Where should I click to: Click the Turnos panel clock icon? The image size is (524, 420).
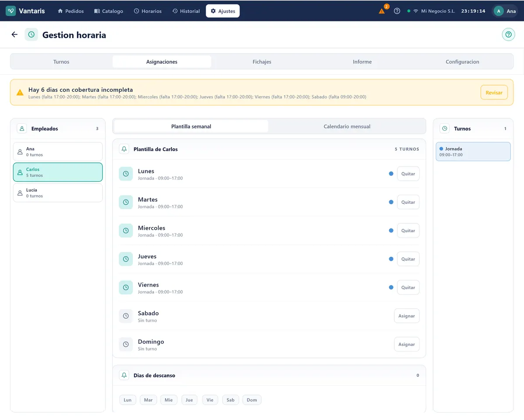(445, 128)
